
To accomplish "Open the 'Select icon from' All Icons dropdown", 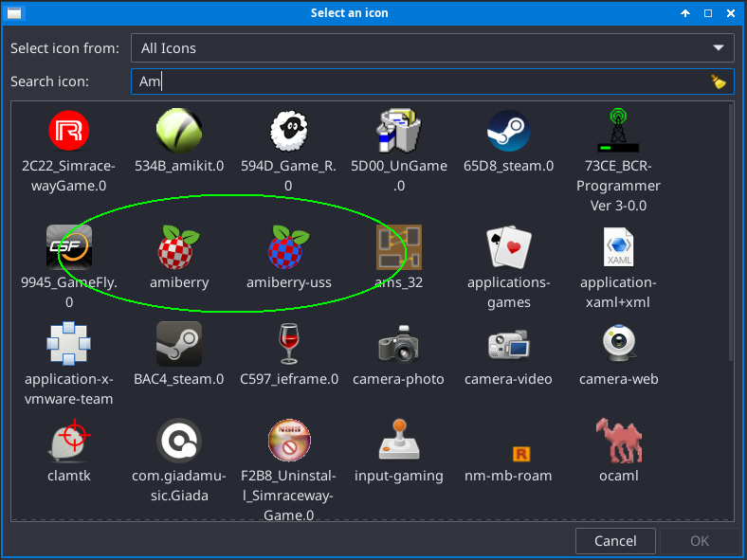I will click(x=432, y=48).
